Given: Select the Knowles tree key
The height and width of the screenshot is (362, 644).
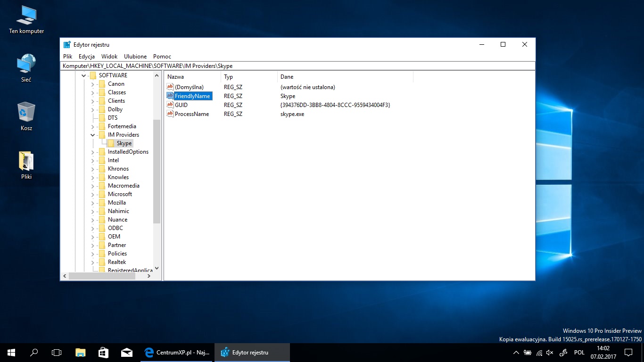Looking at the screenshot, I should tap(118, 177).
